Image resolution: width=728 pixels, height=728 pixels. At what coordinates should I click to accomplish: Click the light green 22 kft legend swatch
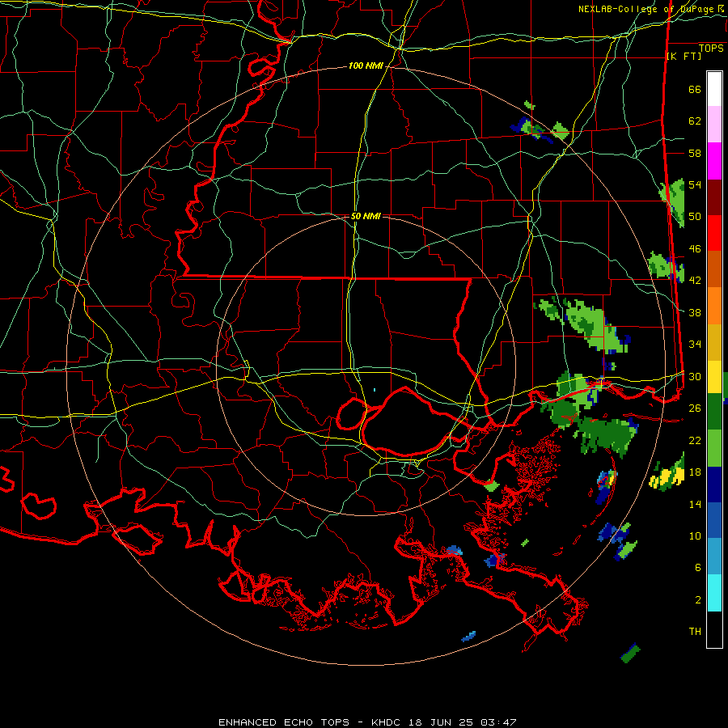[x=714, y=448]
